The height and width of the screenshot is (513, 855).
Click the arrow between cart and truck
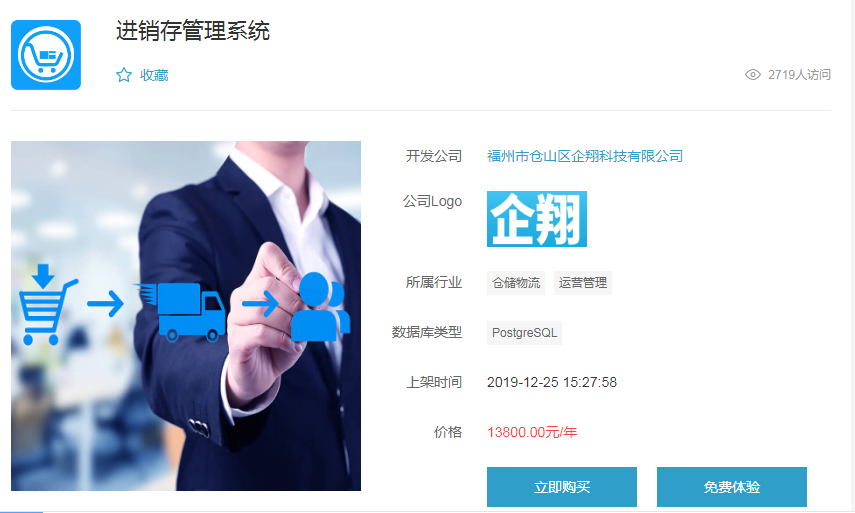click(105, 304)
